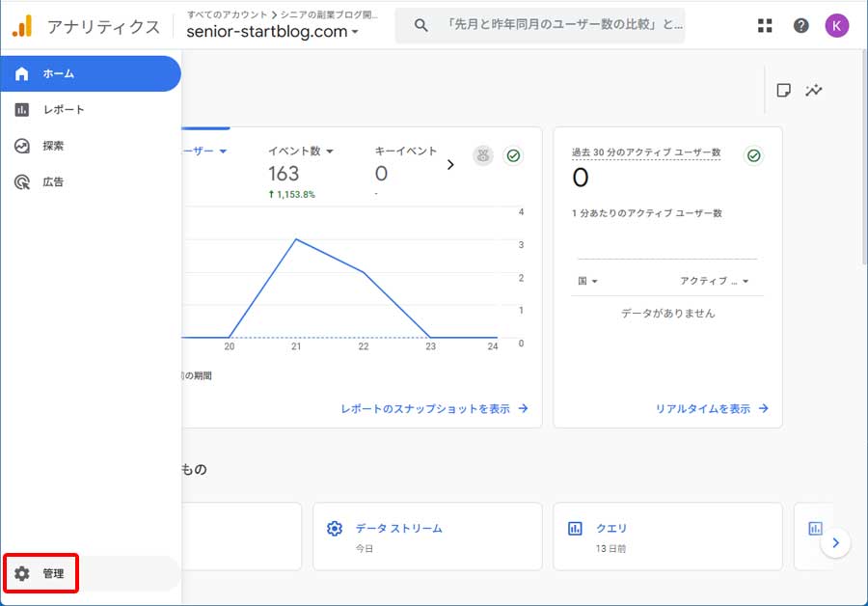Click the next metrics arrow on the overview card
Viewport: 868px width, 606px height.
coord(449,164)
